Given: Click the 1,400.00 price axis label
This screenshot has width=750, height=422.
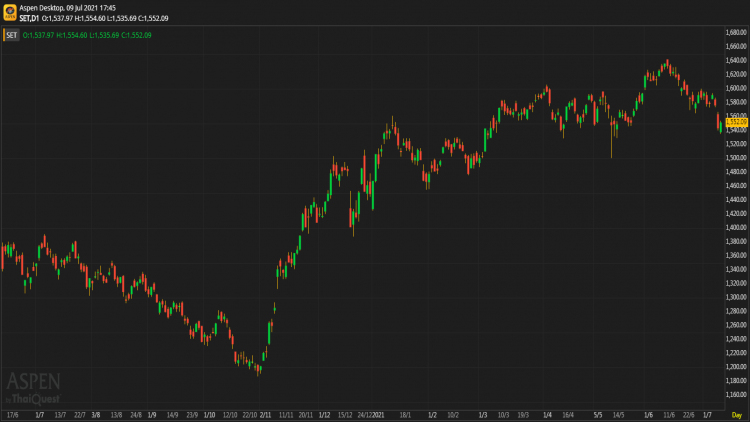Looking at the screenshot, I should pyautogui.click(x=736, y=228).
